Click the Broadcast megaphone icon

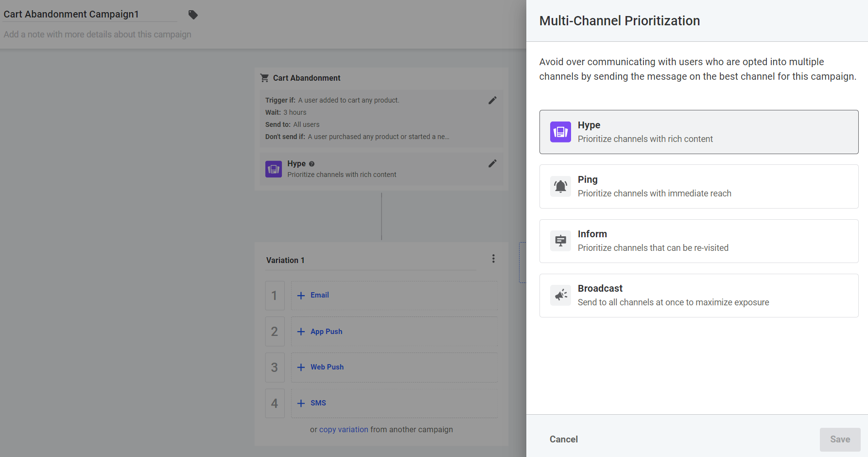coord(560,295)
